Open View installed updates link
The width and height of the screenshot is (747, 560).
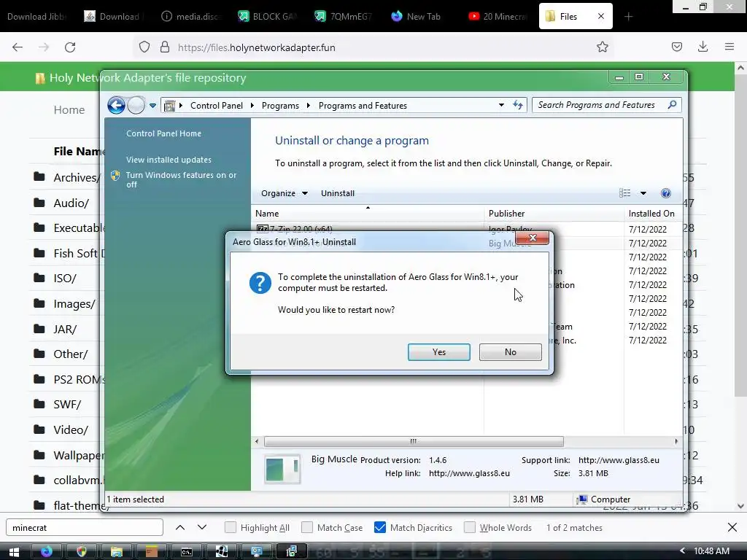click(x=169, y=160)
